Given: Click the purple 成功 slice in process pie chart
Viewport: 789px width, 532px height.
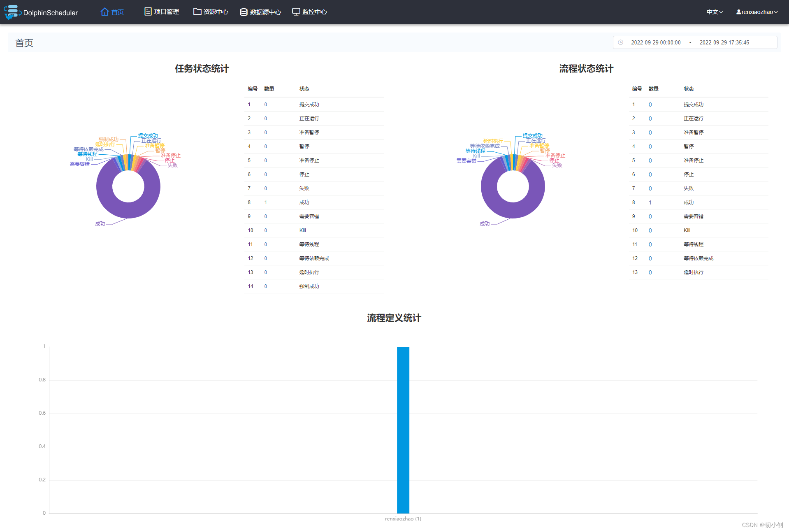Looking at the screenshot, I should (x=513, y=210).
